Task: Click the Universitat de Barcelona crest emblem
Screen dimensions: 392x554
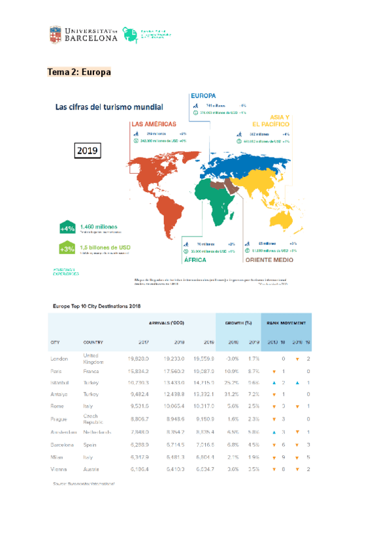Action: point(55,35)
